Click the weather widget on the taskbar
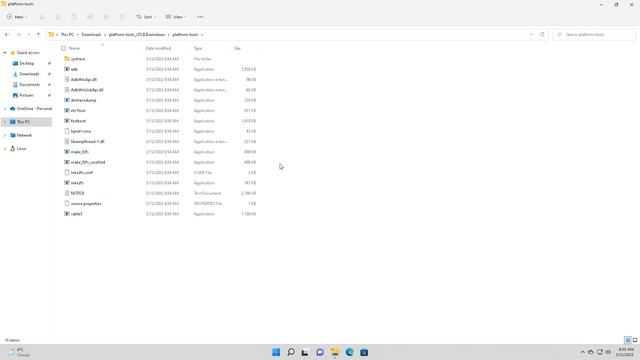This screenshot has width=640, height=360. [x=18, y=352]
